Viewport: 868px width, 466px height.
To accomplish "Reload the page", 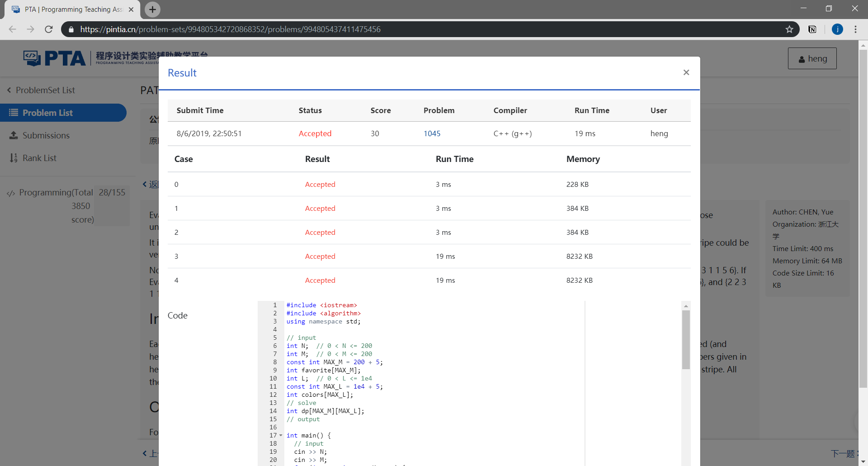I will point(49,29).
